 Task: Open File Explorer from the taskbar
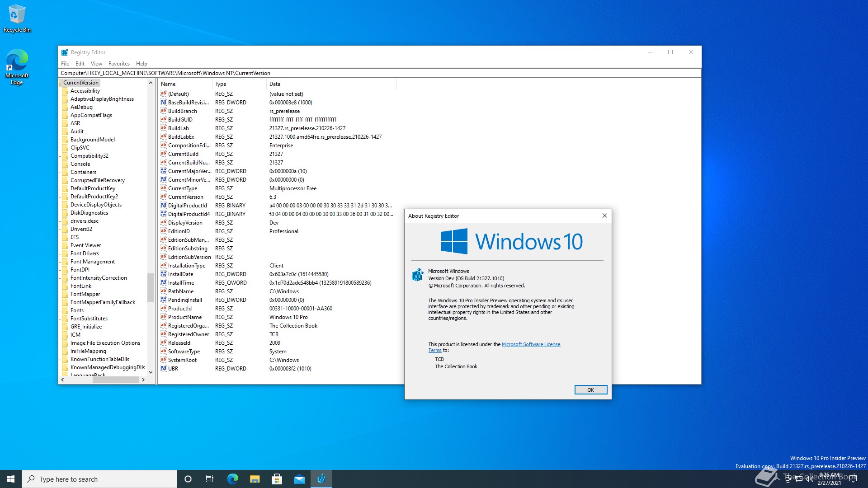(255, 479)
